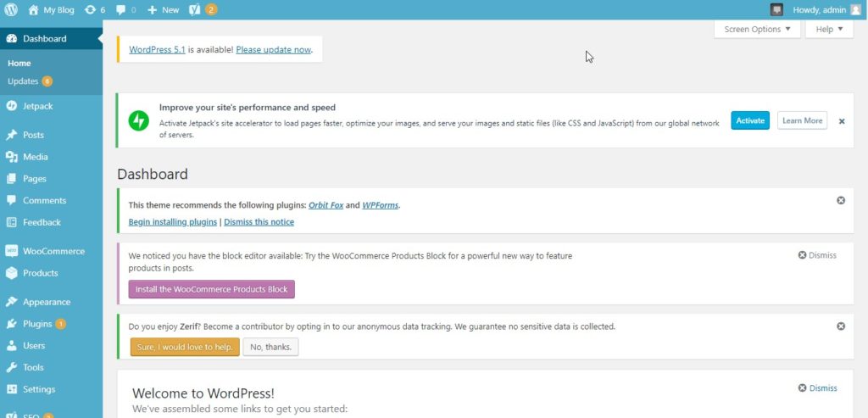Open the WooCommerce menu
The height and width of the screenshot is (418, 868).
[53, 251]
